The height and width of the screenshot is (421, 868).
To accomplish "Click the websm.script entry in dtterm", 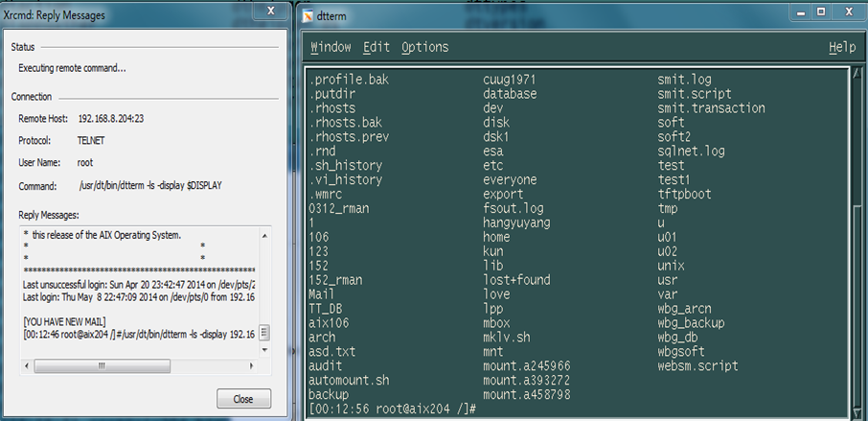I will (697, 366).
